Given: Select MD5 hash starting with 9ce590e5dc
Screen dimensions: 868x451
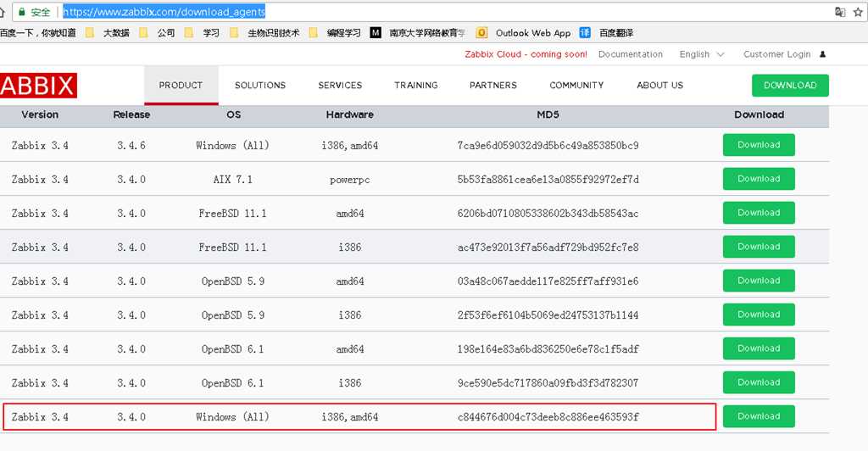Looking at the screenshot, I should [x=548, y=383].
